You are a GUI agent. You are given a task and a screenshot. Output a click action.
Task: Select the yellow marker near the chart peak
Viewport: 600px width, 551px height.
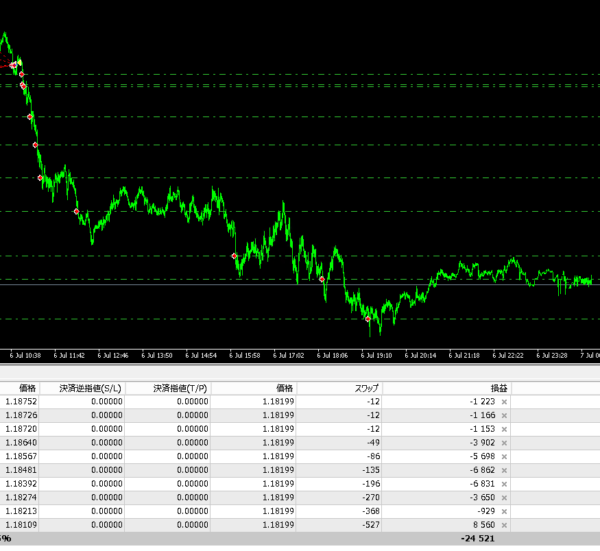coord(20,63)
